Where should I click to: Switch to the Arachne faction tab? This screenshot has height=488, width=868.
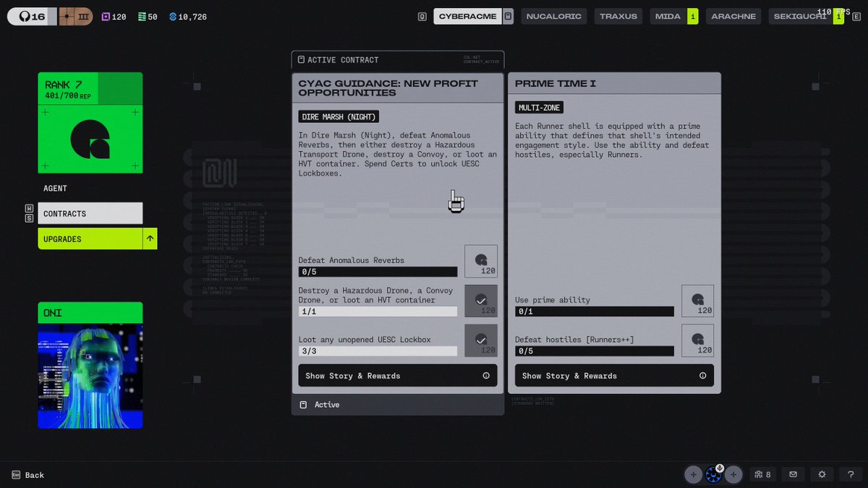coord(733,16)
